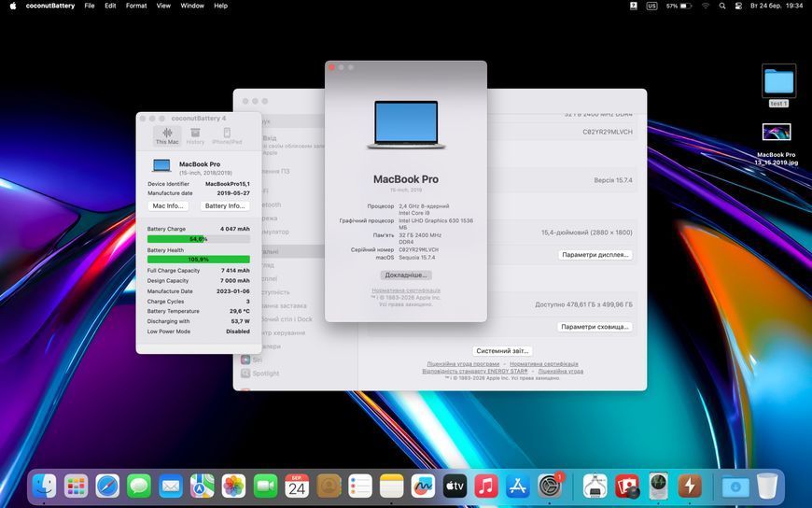Select iPhone/iPad tab in coconutBattery

[227, 136]
